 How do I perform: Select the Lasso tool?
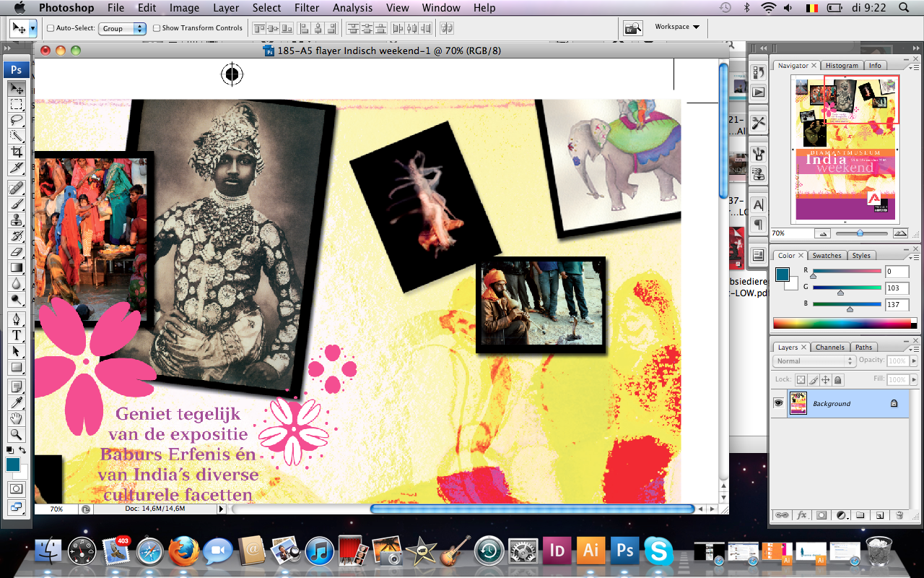point(16,121)
